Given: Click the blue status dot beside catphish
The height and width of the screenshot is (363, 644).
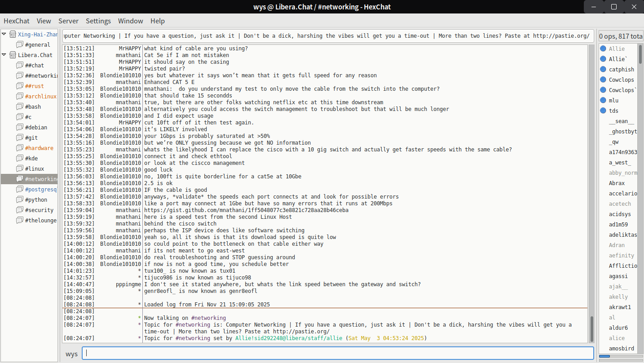Looking at the screenshot, I should (x=603, y=69).
